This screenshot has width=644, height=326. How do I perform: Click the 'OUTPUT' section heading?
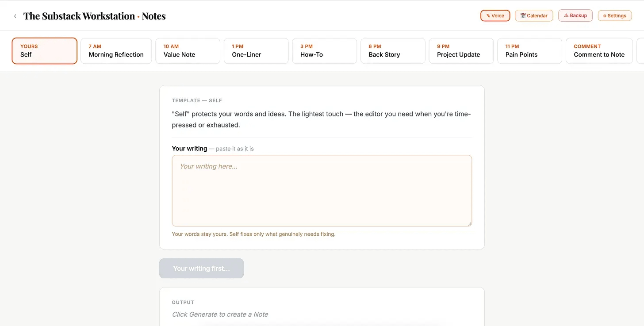pyautogui.click(x=183, y=303)
